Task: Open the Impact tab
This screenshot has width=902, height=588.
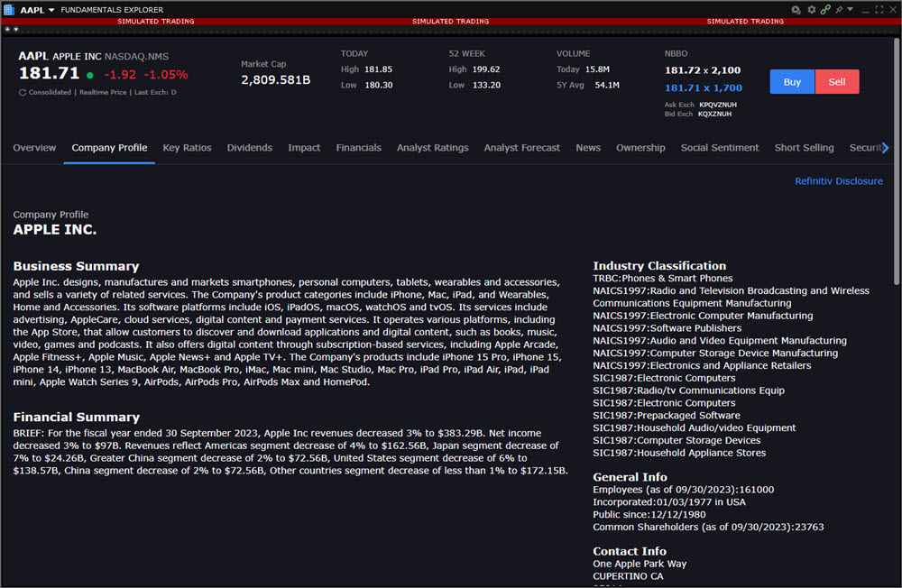Action: coord(304,148)
